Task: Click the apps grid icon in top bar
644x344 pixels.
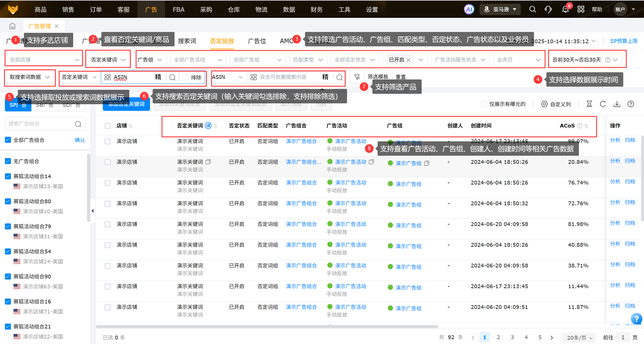Action: click(x=581, y=9)
